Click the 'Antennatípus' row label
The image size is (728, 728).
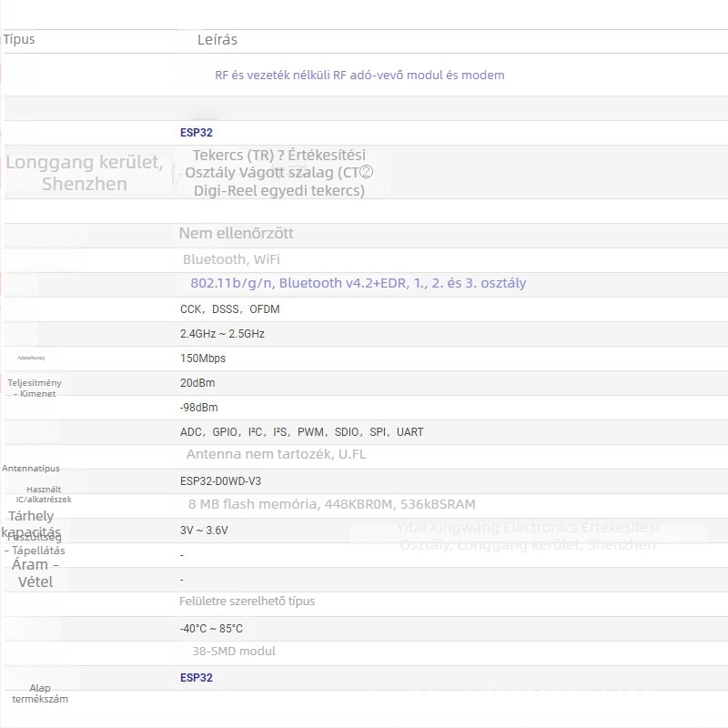[x=31, y=469]
